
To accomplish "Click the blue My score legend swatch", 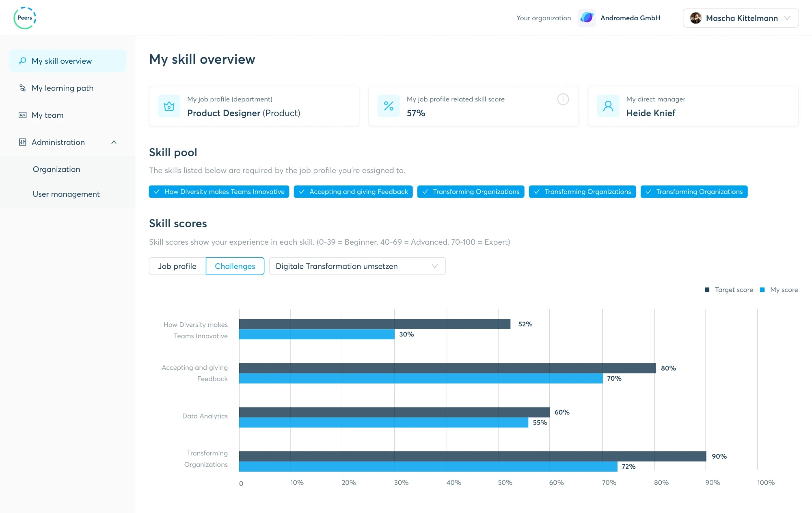I will [x=762, y=290].
